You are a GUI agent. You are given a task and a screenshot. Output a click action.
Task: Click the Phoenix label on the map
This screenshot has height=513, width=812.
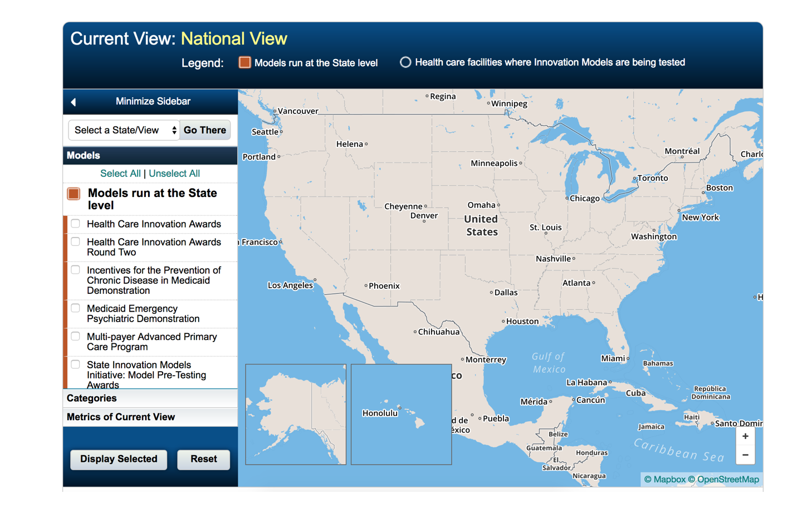tap(384, 286)
